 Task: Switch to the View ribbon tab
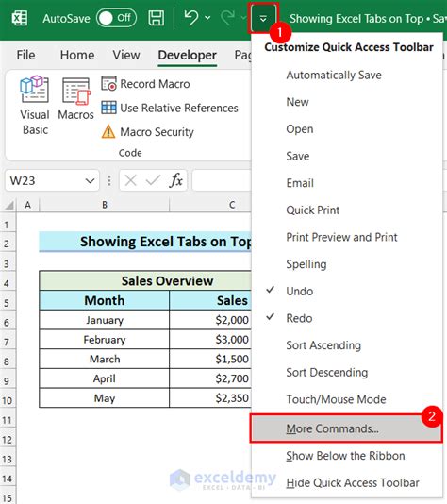(126, 55)
